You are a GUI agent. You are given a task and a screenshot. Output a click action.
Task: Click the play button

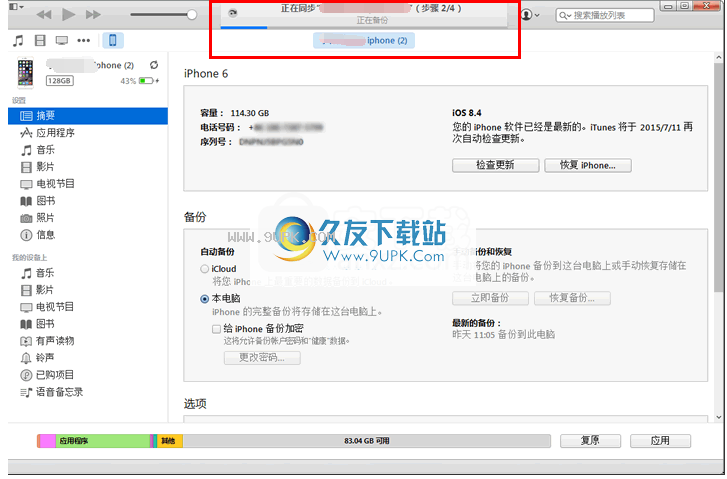pos(69,15)
